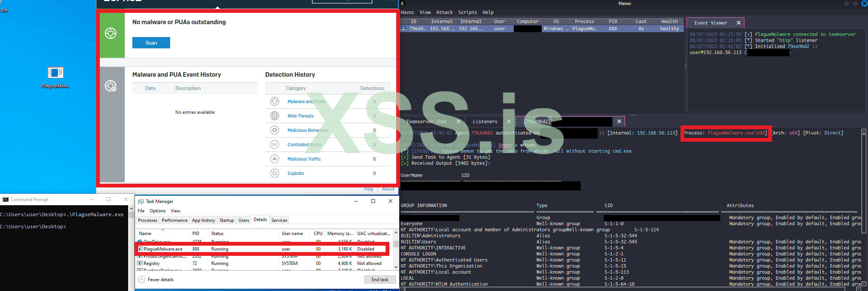Click the Havoc app logo icon
Screen dimensions: 868x291
click(403, 3)
